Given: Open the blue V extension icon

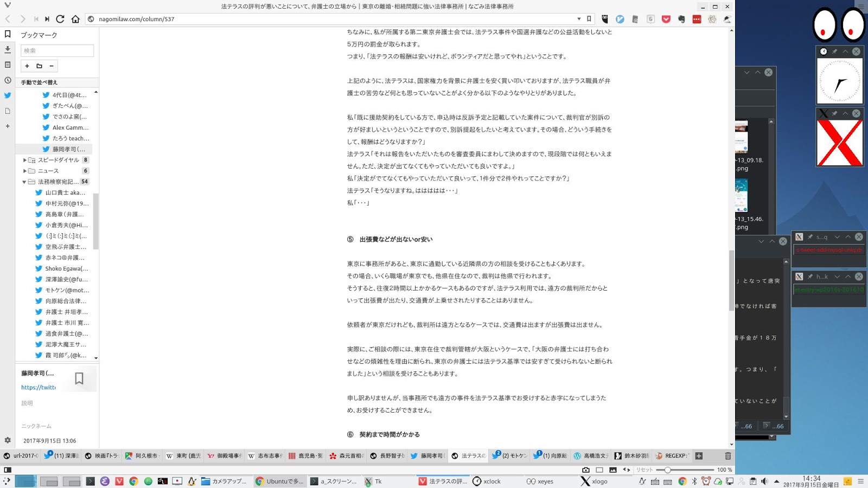Looking at the screenshot, I should pyautogui.click(x=620, y=19).
